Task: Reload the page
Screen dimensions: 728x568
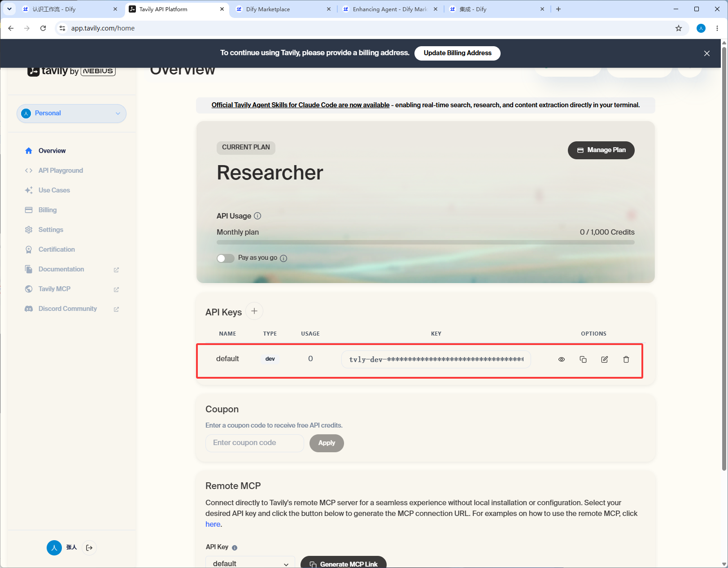Action: click(x=43, y=28)
